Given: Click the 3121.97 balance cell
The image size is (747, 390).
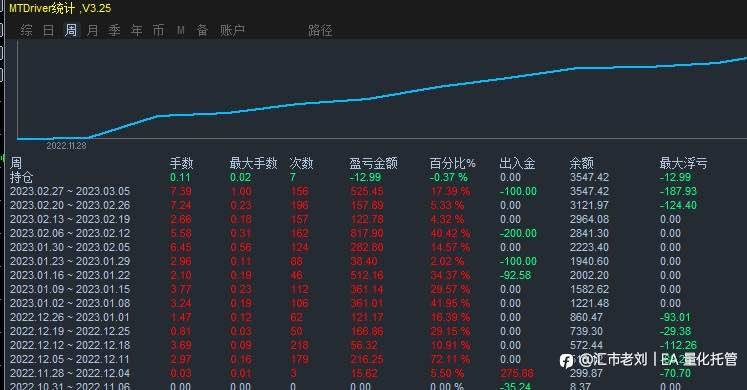Looking at the screenshot, I should pos(589,205).
